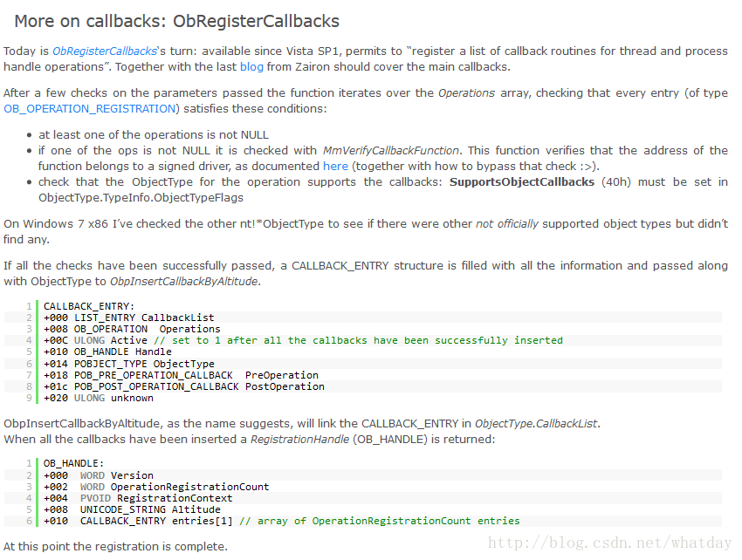Click the '+008 OB_OPERATION Operations' line
This screenshot has height=560, width=742.
(x=132, y=329)
